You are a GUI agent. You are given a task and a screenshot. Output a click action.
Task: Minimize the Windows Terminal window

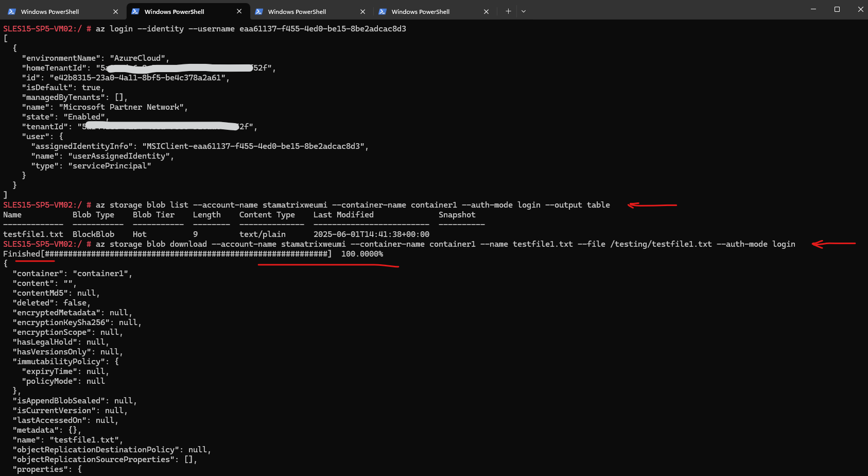pyautogui.click(x=813, y=9)
